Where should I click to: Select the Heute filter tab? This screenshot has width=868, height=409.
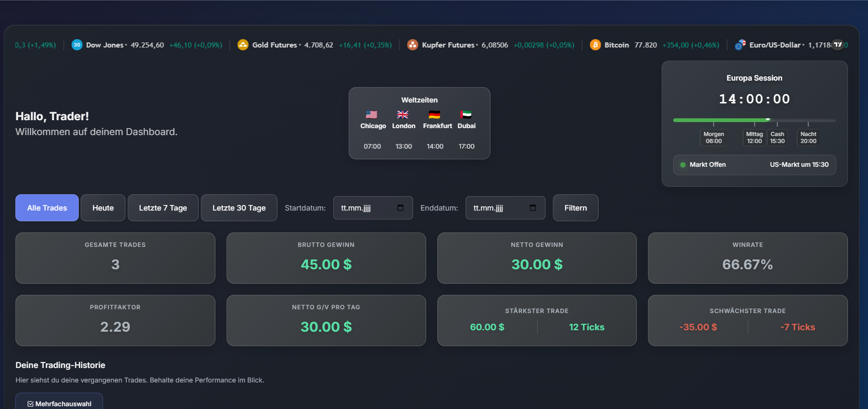[x=103, y=208]
